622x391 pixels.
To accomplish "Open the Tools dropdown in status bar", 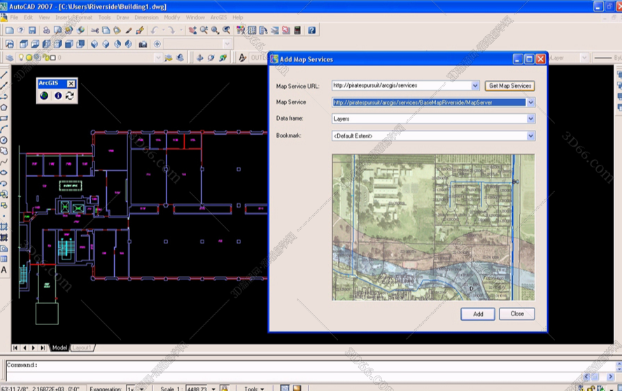I will (254, 389).
